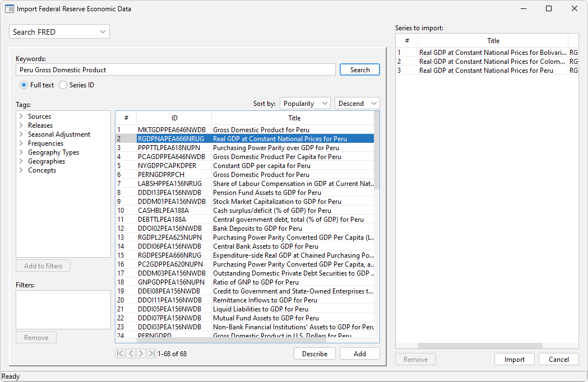588x382 pixels.
Task: Select row RGDPL2PEA625NUPN
Action: tap(244, 237)
